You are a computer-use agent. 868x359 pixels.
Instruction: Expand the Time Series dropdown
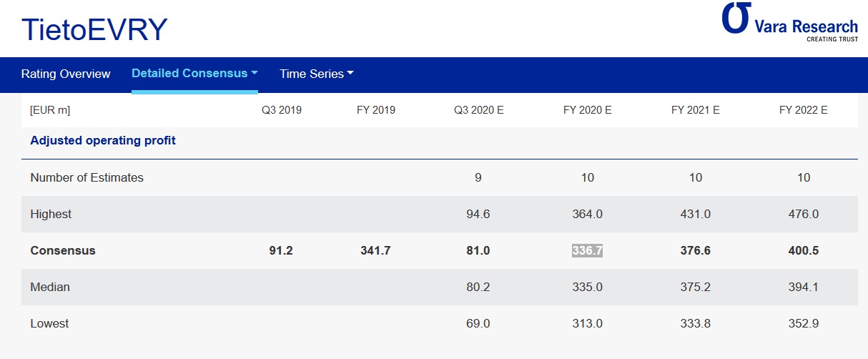[317, 74]
